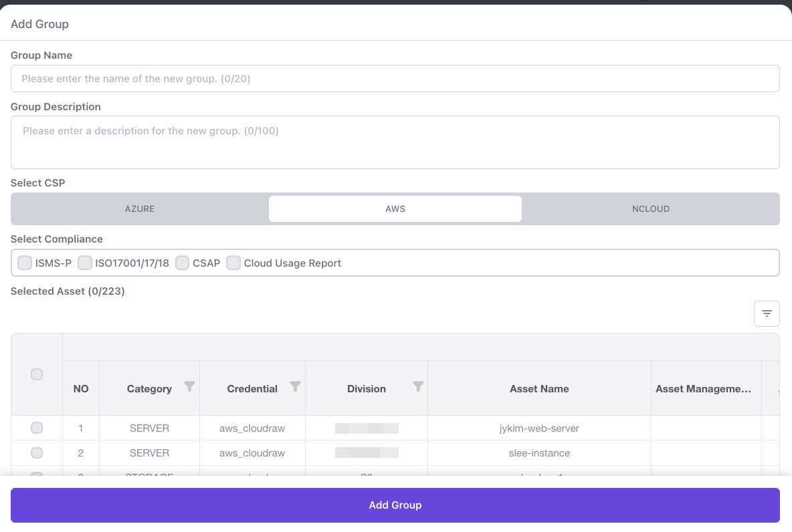Screen dimensions: 792x532
Task: Sort by the Asset Name column header
Action: point(539,389)
